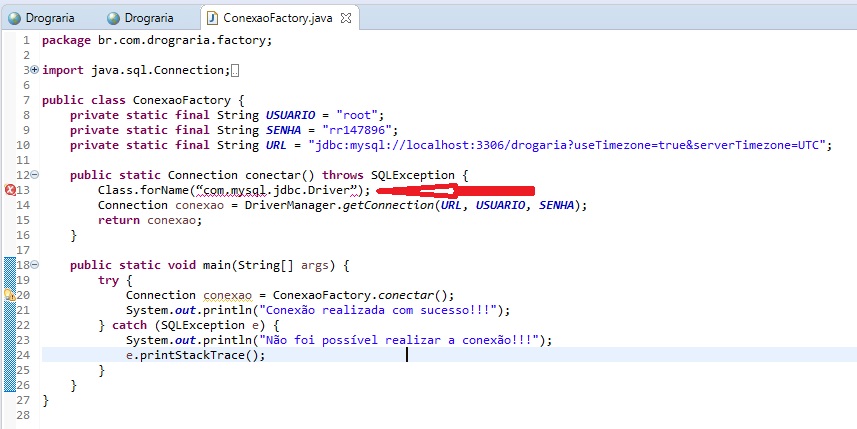The image size is (857, 429).
Task: Click the catch keyword on line 22
Action: pos(130,326)
